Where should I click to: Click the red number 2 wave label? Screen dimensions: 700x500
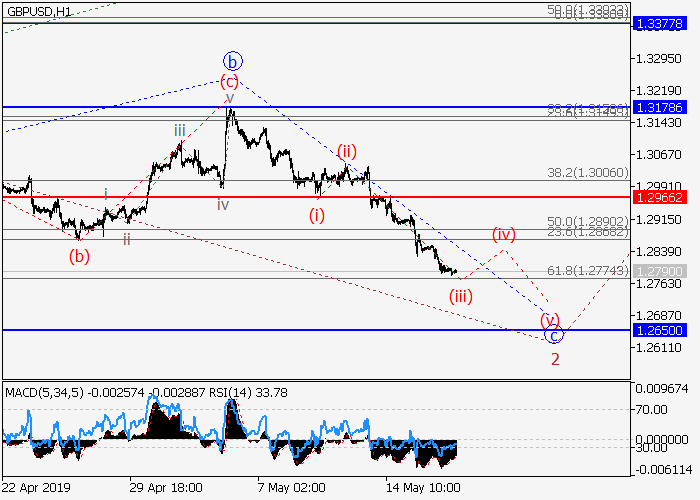[555, 359]
